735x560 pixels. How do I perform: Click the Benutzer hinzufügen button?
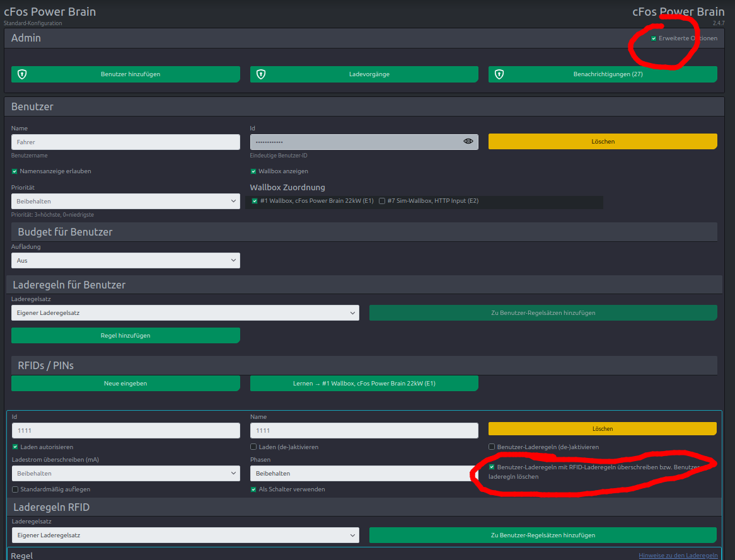(125, 74)
